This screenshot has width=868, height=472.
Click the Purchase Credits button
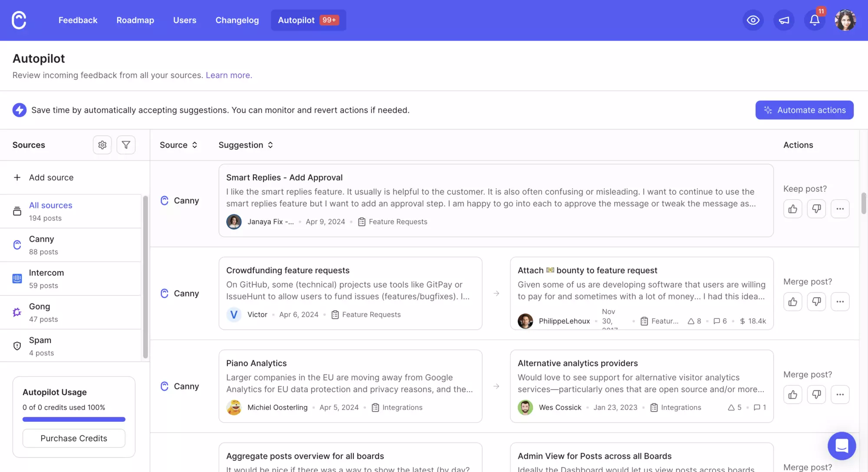73,438
